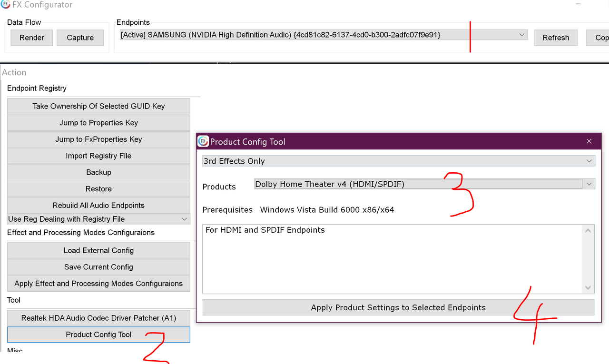Open the Endpoints device dropdown
609x364 pixels.
pyautogui.click(x=521, y=34)
